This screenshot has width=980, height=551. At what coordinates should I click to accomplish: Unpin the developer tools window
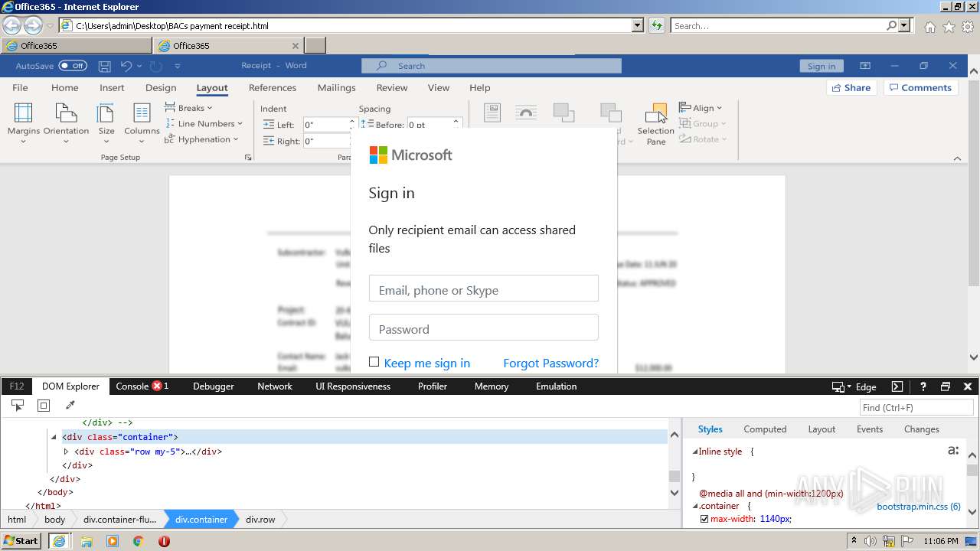(946, 386)
